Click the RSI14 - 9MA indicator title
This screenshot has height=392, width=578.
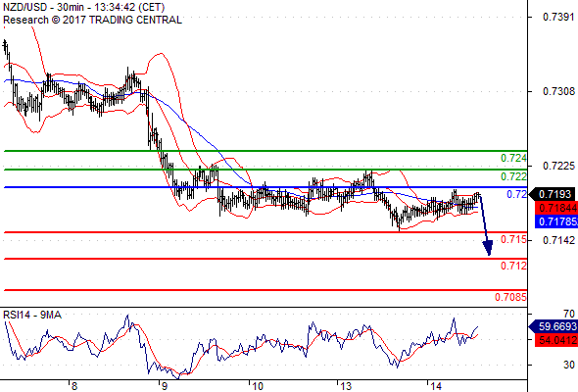(x=32, y=316)
